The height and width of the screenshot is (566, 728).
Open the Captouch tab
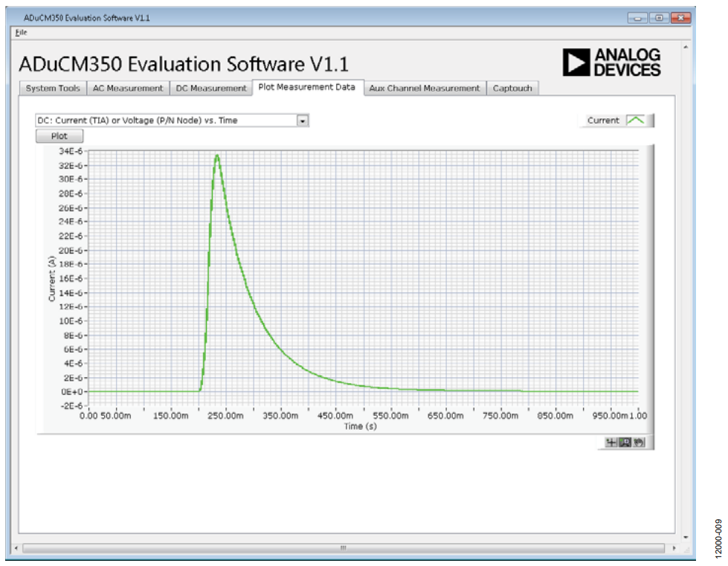pyautogui.click(x=512, y=89)
